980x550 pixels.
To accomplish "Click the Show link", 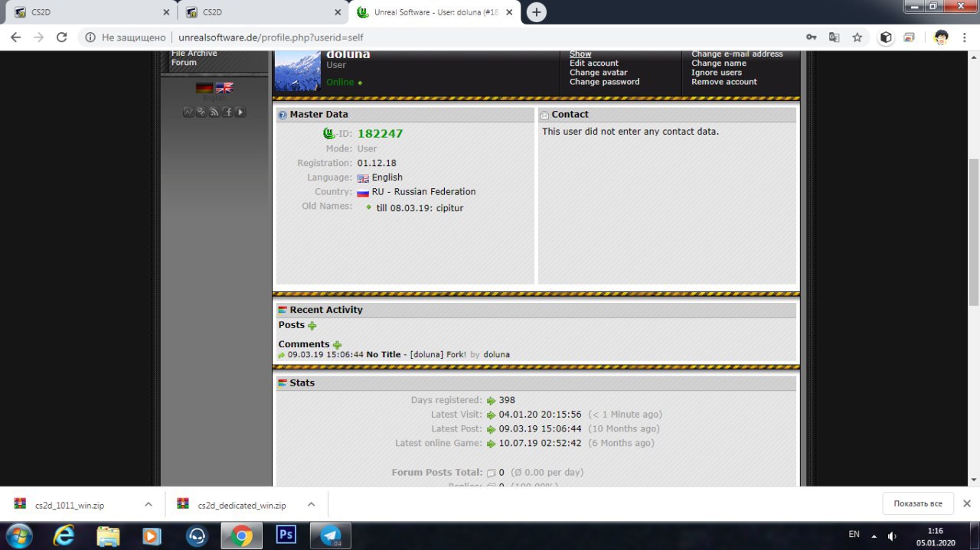I will click(x=580, y=54).
